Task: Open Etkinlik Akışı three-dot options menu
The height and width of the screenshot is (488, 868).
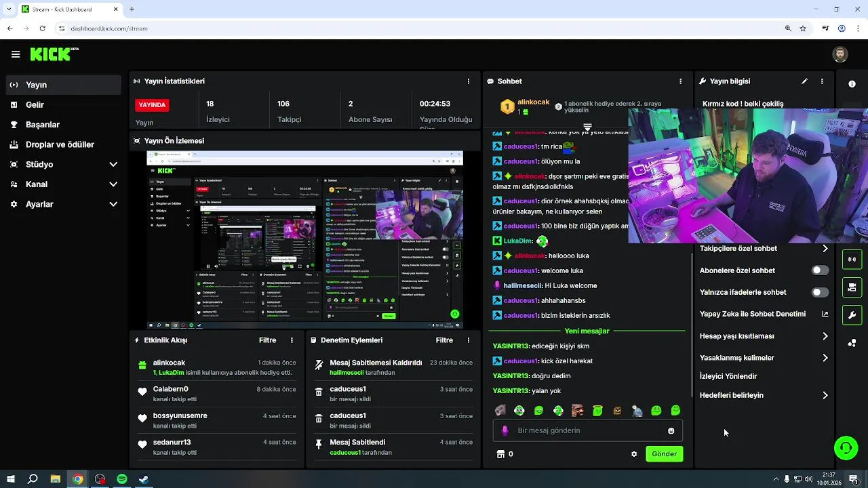Action: 292,340
